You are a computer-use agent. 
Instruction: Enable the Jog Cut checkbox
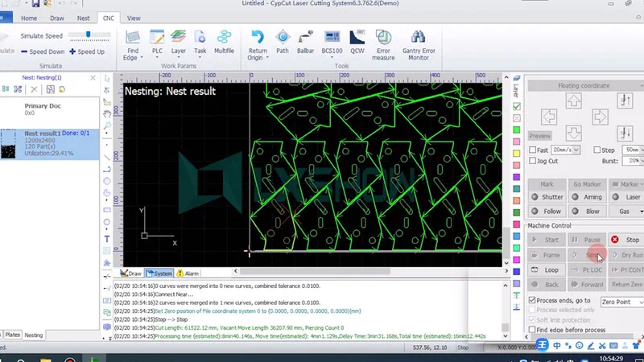[x=533, y=161]
